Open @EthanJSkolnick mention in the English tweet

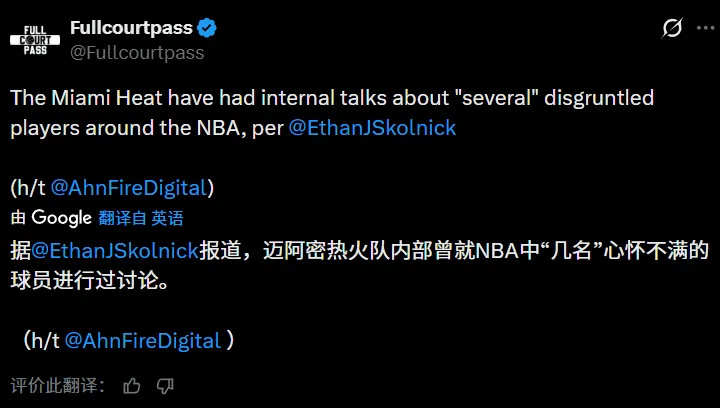372,128
